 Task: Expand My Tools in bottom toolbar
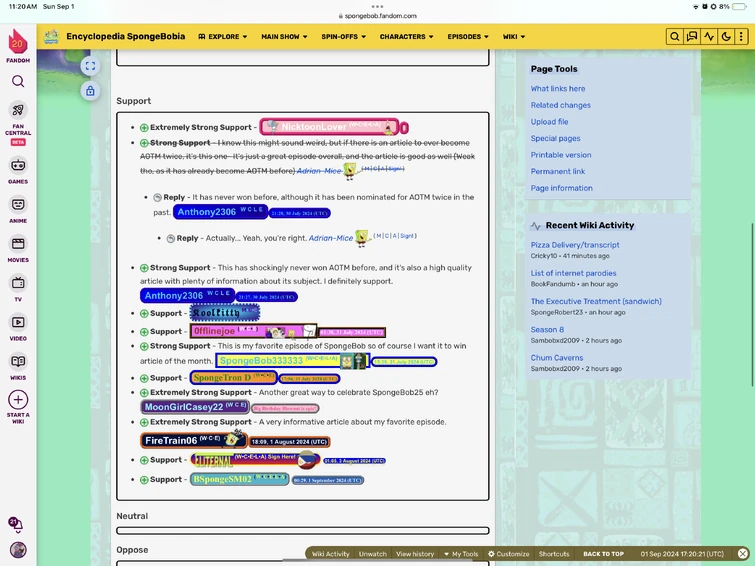[461, 554]
